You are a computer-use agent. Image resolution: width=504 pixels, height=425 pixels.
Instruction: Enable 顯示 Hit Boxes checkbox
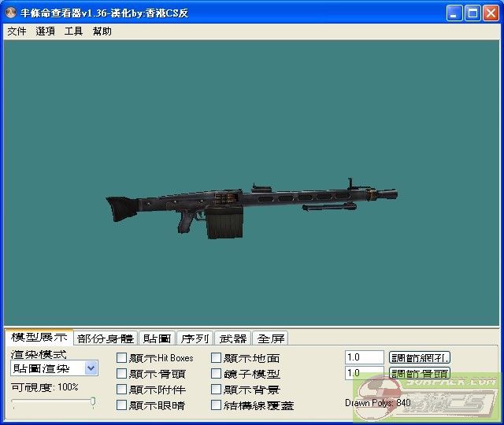(121, 358)
